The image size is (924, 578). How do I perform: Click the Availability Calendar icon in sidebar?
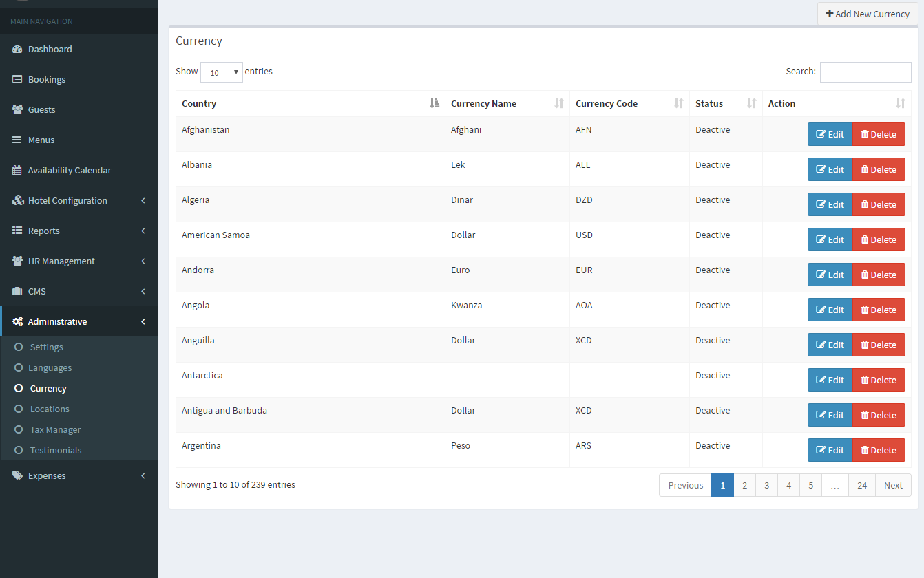click(17, 171)
